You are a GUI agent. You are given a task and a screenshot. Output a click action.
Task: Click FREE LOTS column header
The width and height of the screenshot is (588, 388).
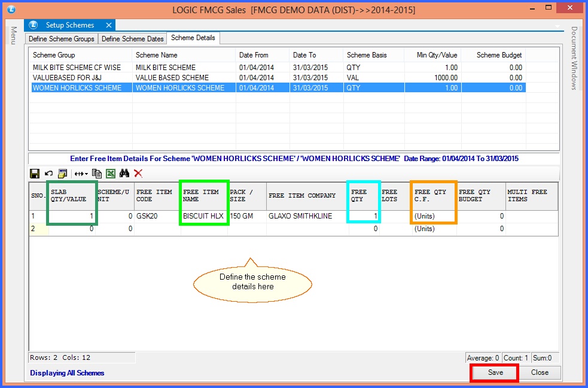point(395,196)
